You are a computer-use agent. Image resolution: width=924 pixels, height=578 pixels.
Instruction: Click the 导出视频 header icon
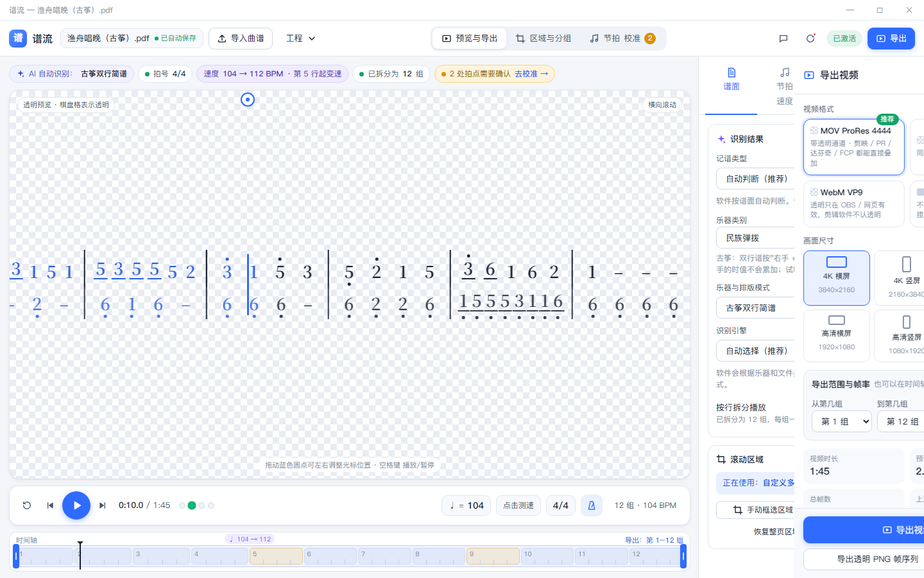click(x=809, y=75)
